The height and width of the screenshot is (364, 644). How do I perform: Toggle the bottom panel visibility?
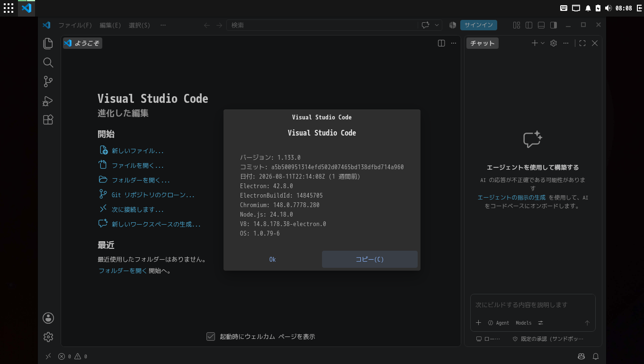(x=541, y=25)
